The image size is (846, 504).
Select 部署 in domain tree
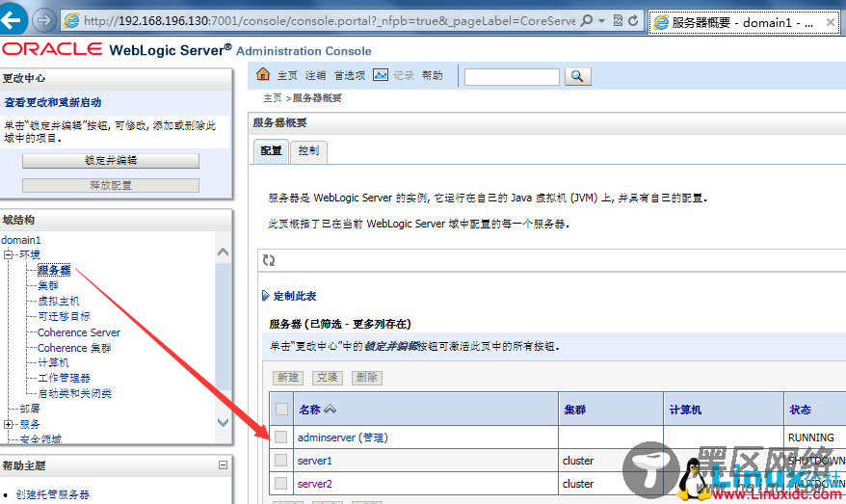(x=30, y=409)
